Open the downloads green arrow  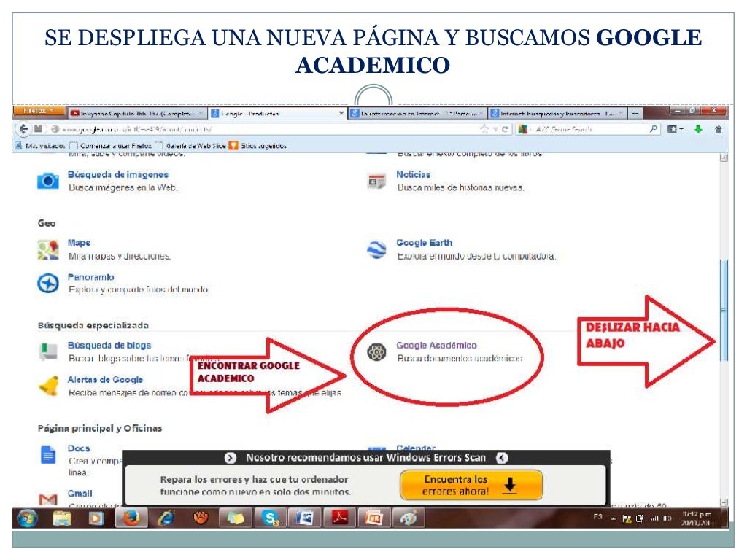click(x=698, y=129)
